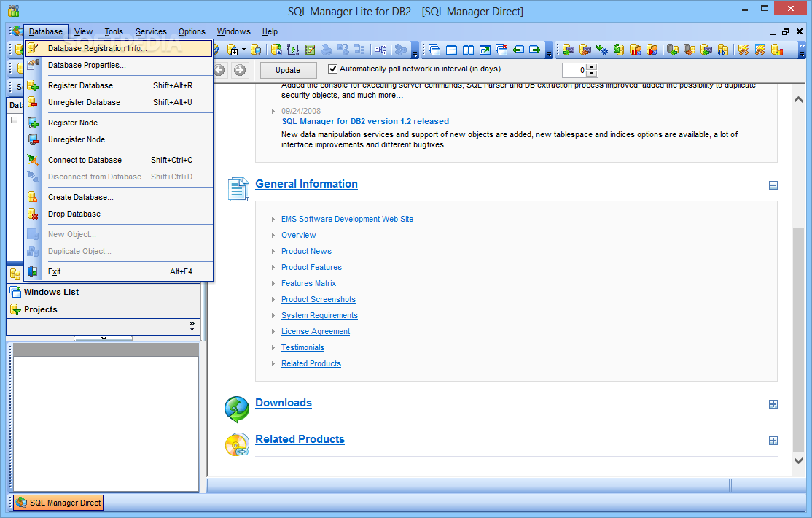Choose Create Database menu entry
Image resolution: width=812 pixels, height=518 pixels.
tap(119, 198)
